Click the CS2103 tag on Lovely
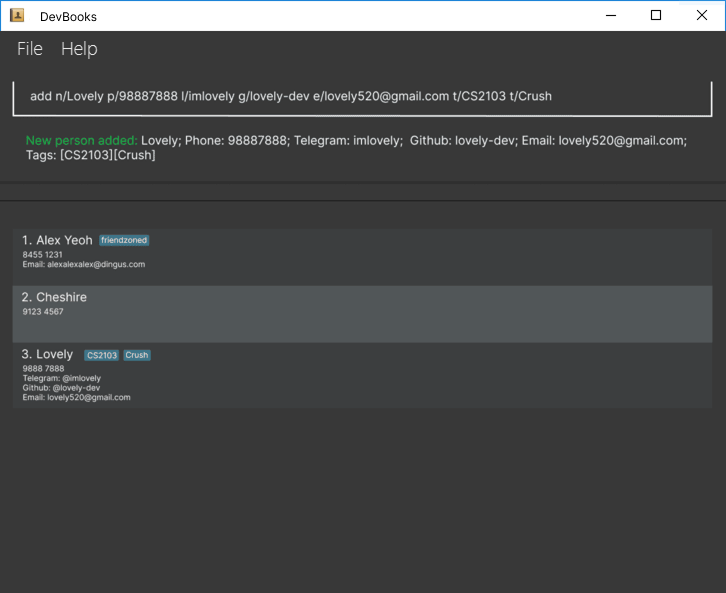 (x=101, y=356)
